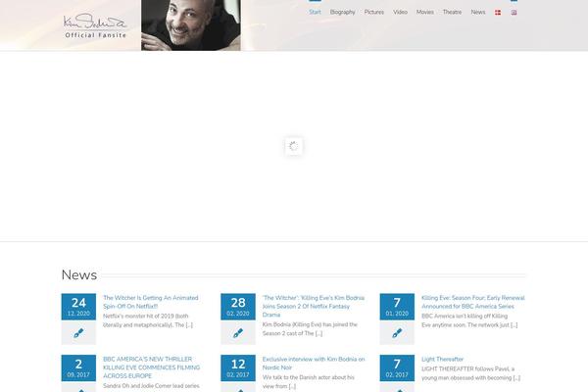The image size is (588, 392).
Task: Click excerpt 'BBC America isn't killing off Killing Eve'
Action: click(x=469, y=320)
